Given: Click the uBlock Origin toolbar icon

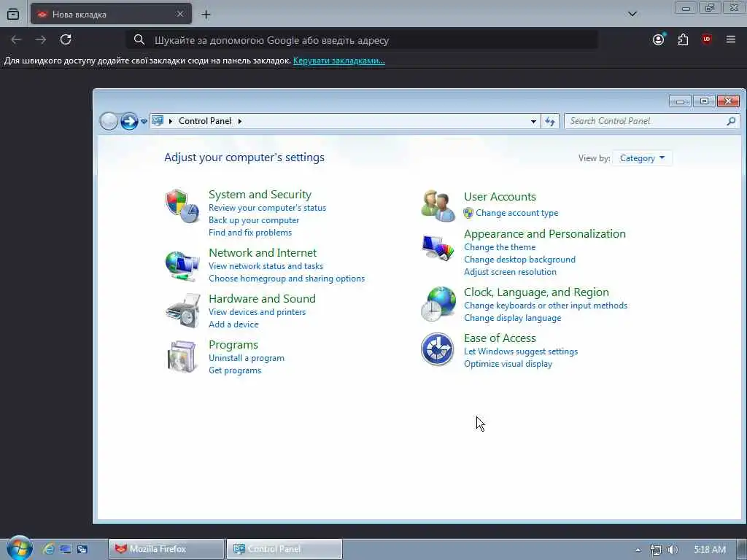Looking at the screenshot, I should pyautogui.click(x=706, y=39).
